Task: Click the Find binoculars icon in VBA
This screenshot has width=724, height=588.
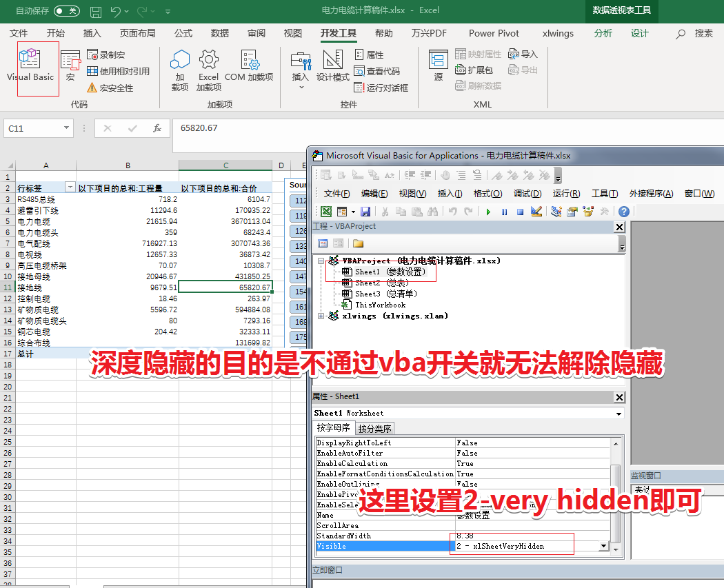Action: click(432, 212)
